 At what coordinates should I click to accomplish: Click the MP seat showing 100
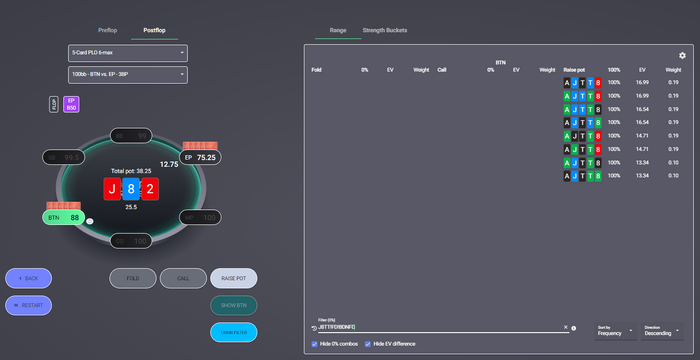[200, 218]
